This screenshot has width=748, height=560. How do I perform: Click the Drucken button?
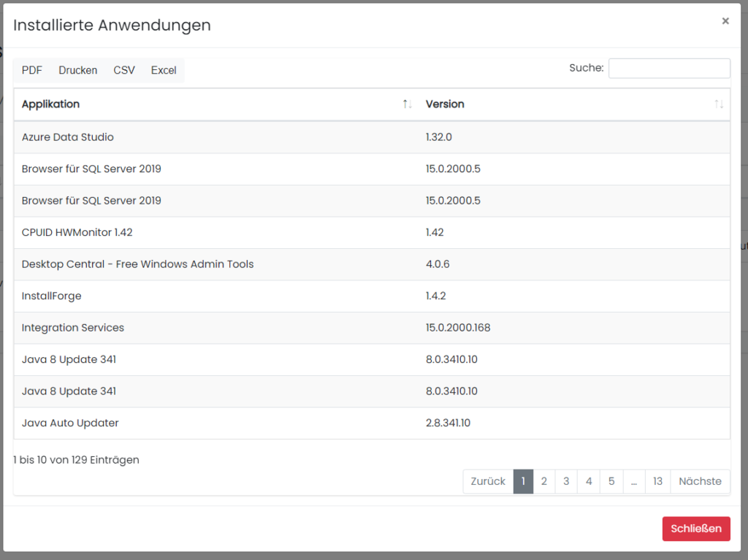78,71
